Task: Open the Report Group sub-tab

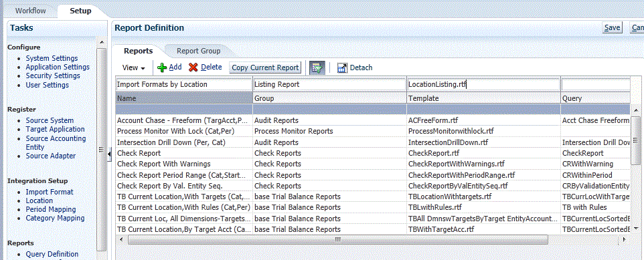Action: pos(199,51)
